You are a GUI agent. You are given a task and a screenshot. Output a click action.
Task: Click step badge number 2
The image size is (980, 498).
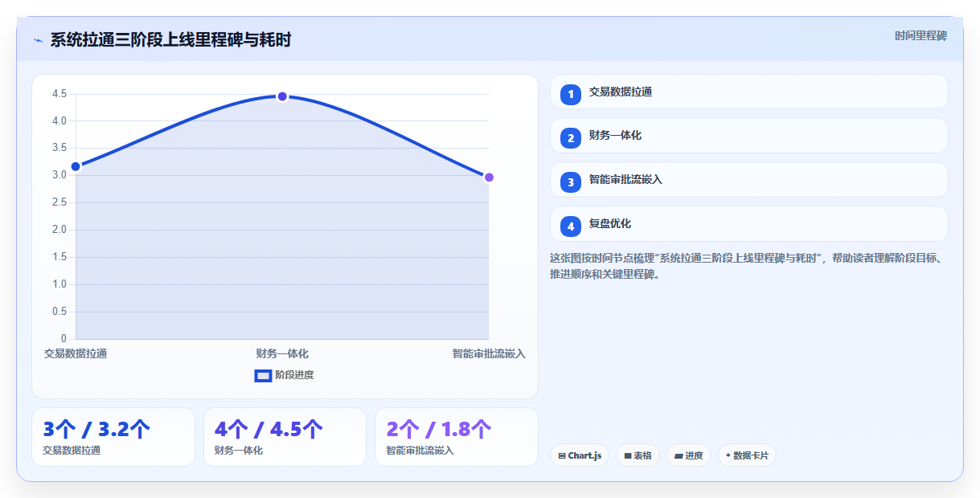(571, 138)
